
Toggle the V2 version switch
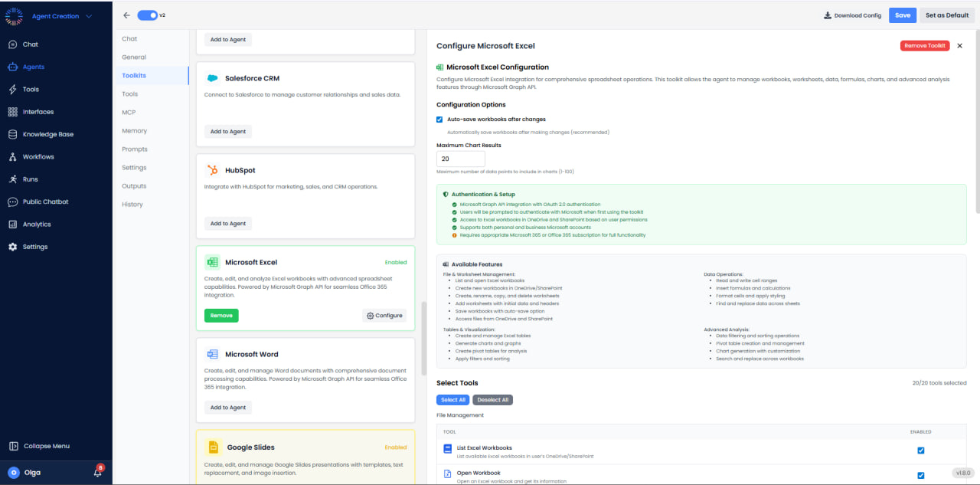147,15
